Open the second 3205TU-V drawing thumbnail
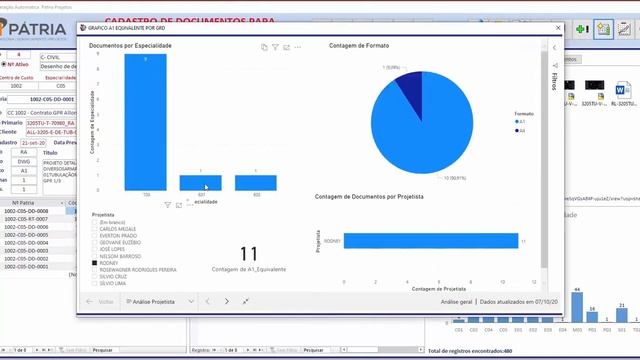 coord(594,94)
